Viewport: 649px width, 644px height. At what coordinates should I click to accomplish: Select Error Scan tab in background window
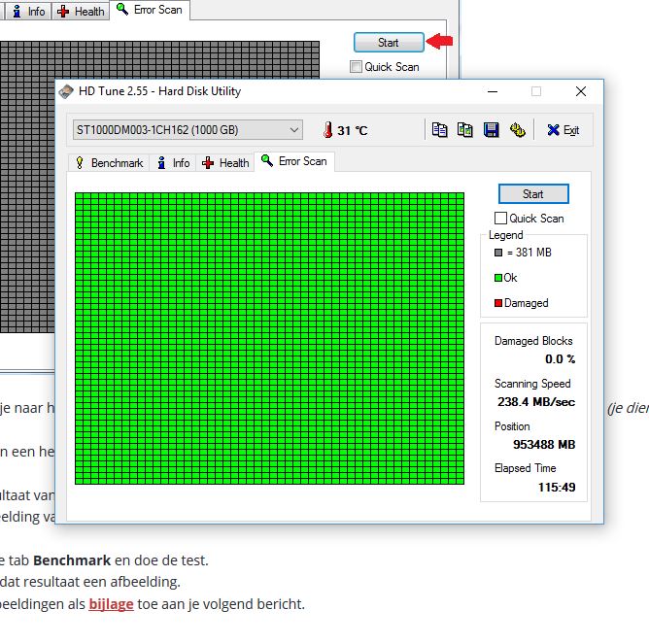[150, 10]
